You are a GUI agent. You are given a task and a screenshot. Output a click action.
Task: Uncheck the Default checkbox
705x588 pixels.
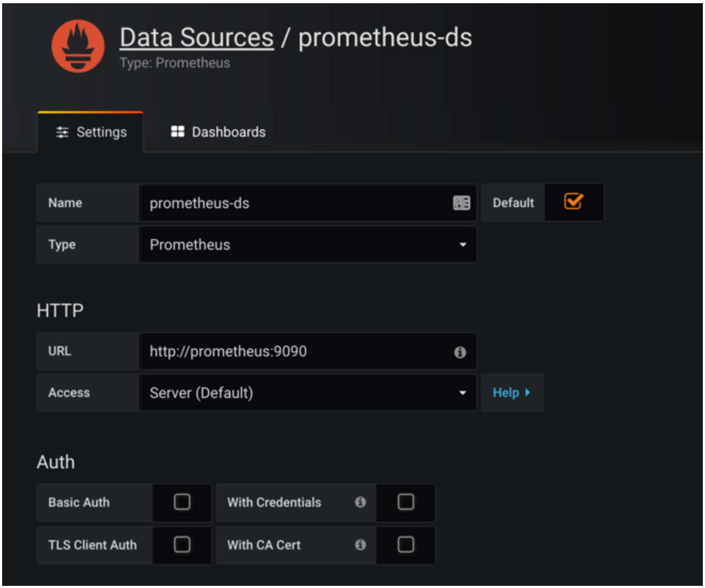[574, 202]
